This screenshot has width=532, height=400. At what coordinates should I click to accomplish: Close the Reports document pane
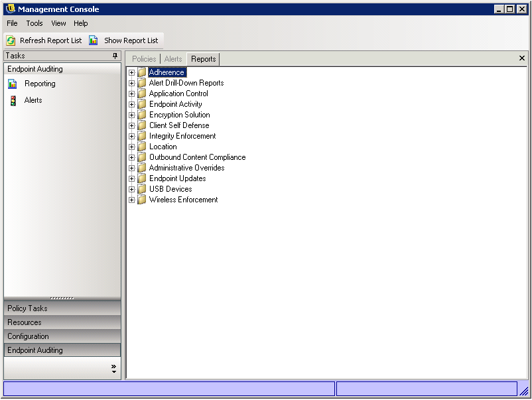coord(522,58)
